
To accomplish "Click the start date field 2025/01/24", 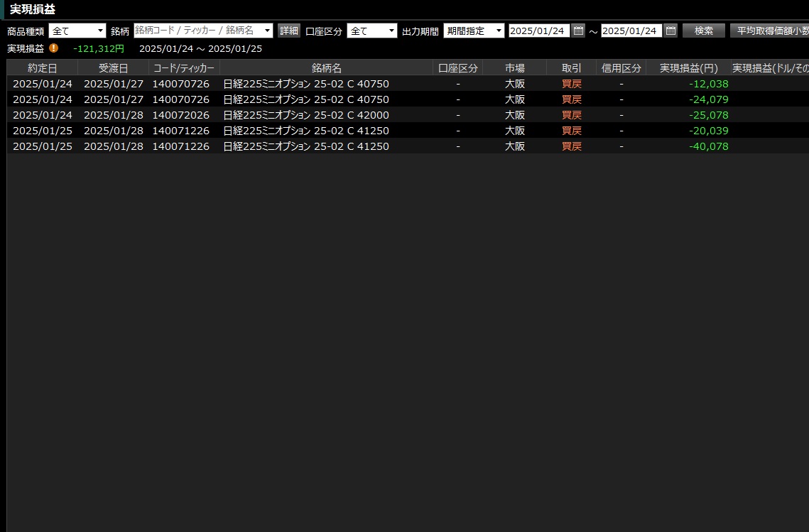I will [539, 31].
